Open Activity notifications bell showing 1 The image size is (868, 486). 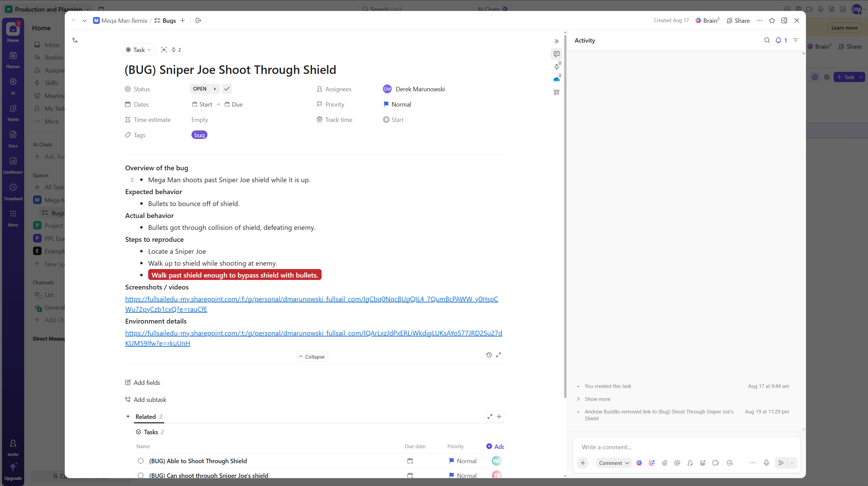[781, 40]
